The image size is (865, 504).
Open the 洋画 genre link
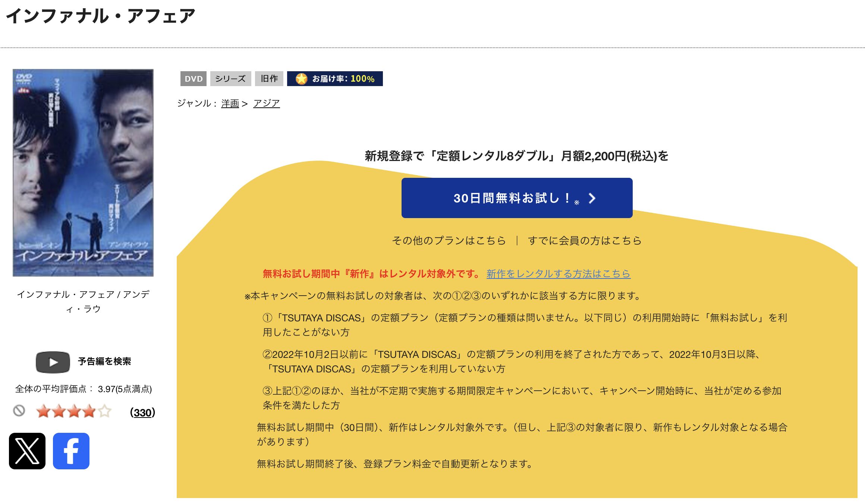(230, 103)
